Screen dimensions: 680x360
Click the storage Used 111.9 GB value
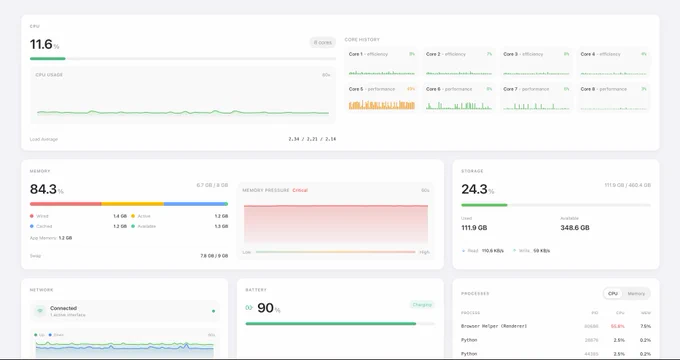(474, 228)
